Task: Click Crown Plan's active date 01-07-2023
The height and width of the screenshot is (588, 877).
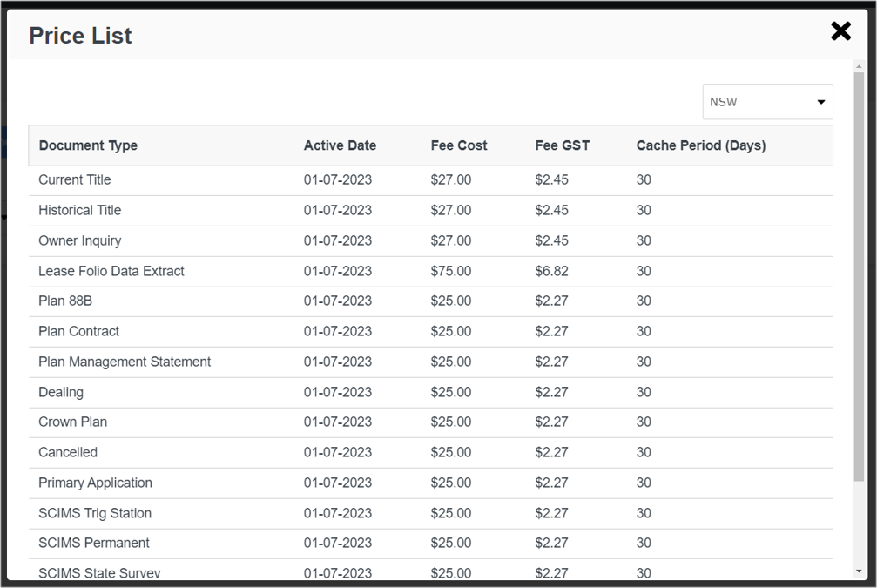Action: coord(337,422)
